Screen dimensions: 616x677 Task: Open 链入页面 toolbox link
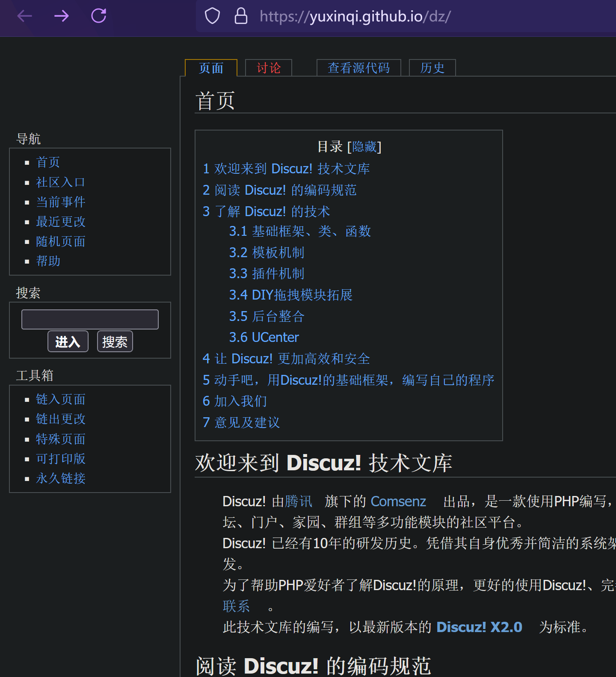[x=60, y=399]
